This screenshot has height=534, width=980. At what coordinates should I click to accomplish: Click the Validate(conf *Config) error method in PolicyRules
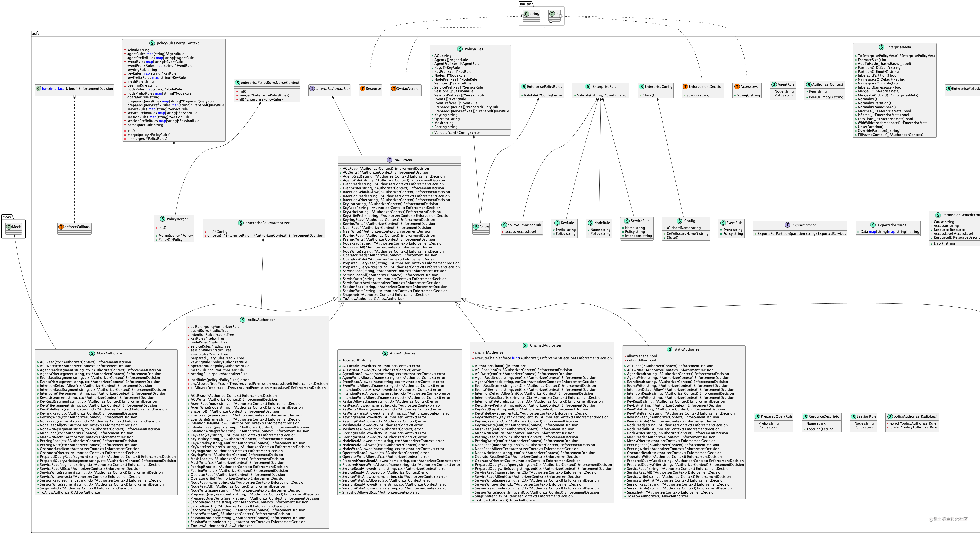(x=457, y=133)
